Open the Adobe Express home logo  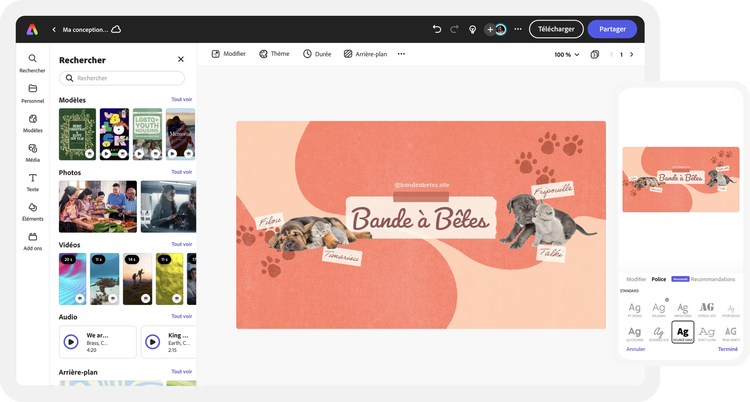pos(32,30)
